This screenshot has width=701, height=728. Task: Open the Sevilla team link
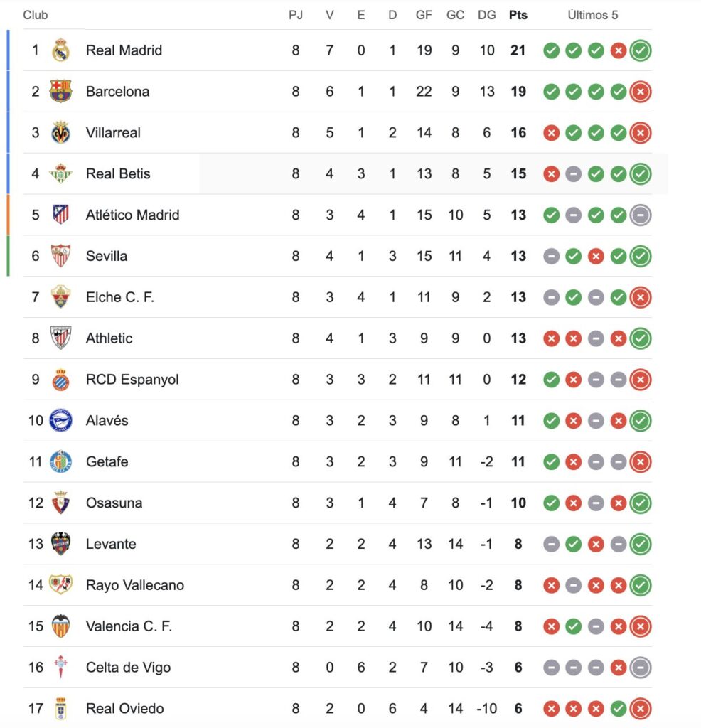coord(107,256)
